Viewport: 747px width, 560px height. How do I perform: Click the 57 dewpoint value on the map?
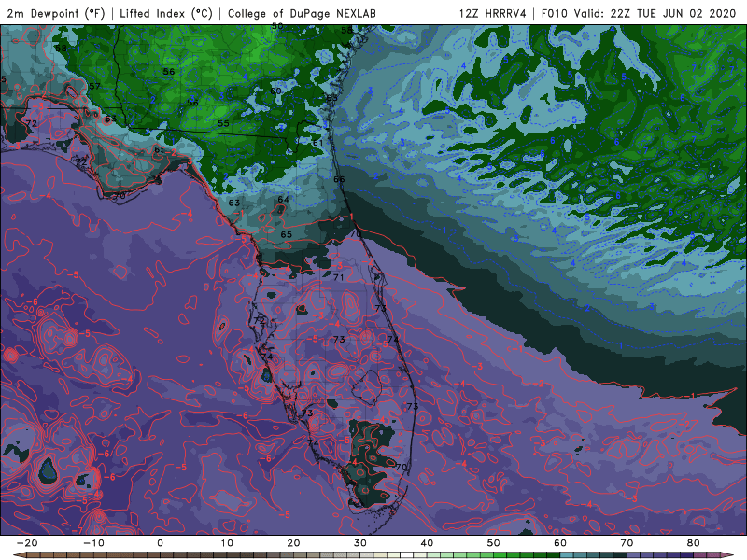[x=95, y=86]
